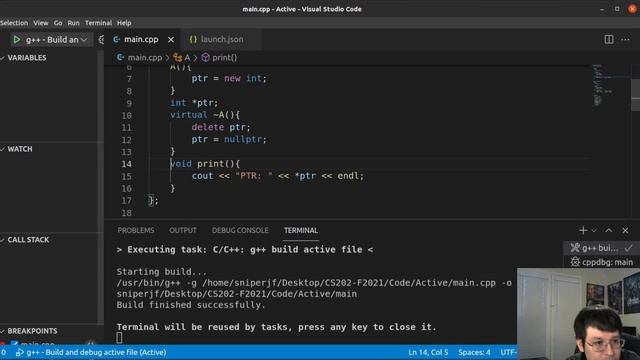This screenshot has width=640, height=360.
Task: Click the tools icon beside g++ build
Action: pos(575,248)
